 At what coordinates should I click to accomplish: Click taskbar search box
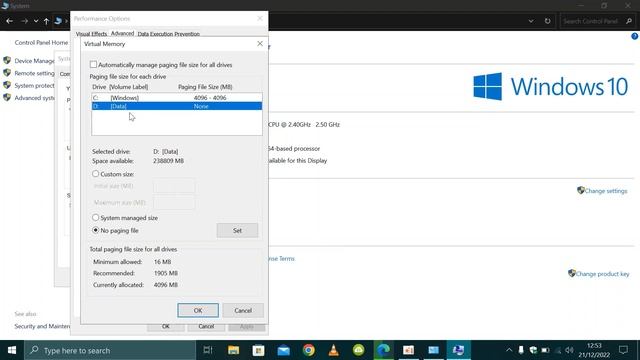click(110, 350)
